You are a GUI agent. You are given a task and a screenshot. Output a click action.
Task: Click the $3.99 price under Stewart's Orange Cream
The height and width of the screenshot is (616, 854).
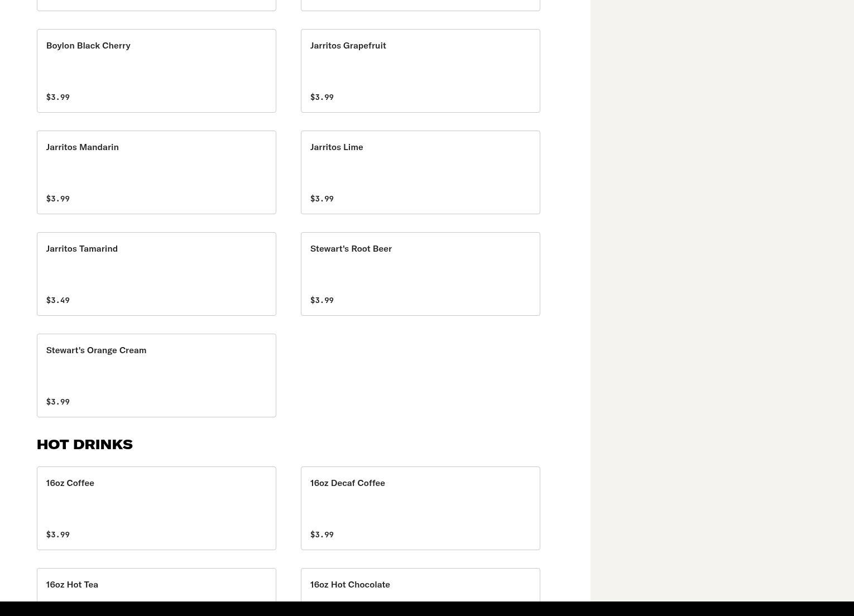point(58,402)
